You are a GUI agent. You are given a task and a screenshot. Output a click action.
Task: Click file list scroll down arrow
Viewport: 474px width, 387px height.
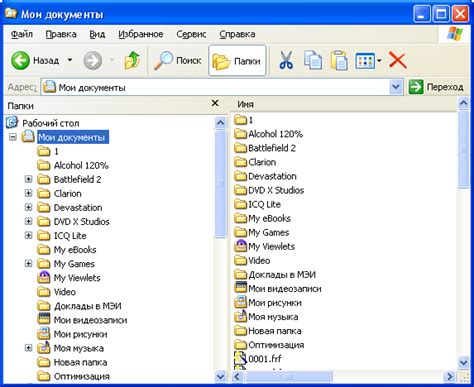(464, 362)
